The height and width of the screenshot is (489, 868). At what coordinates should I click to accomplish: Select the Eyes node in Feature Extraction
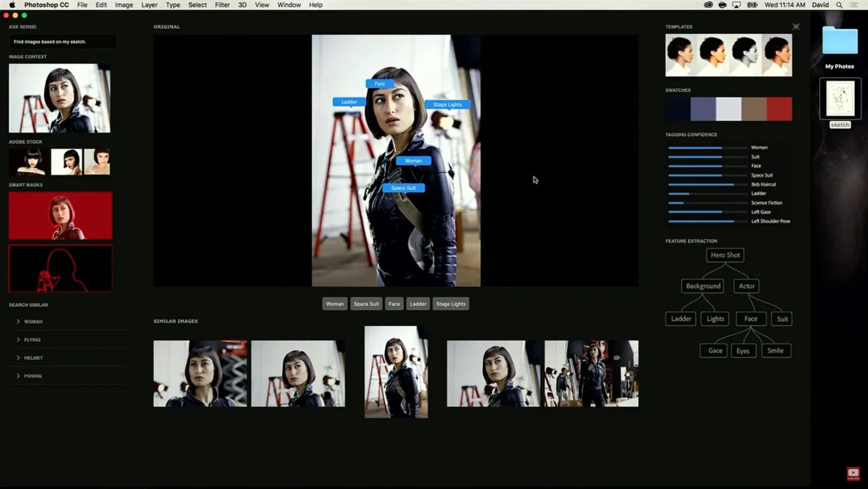click(x=743, y=350)
